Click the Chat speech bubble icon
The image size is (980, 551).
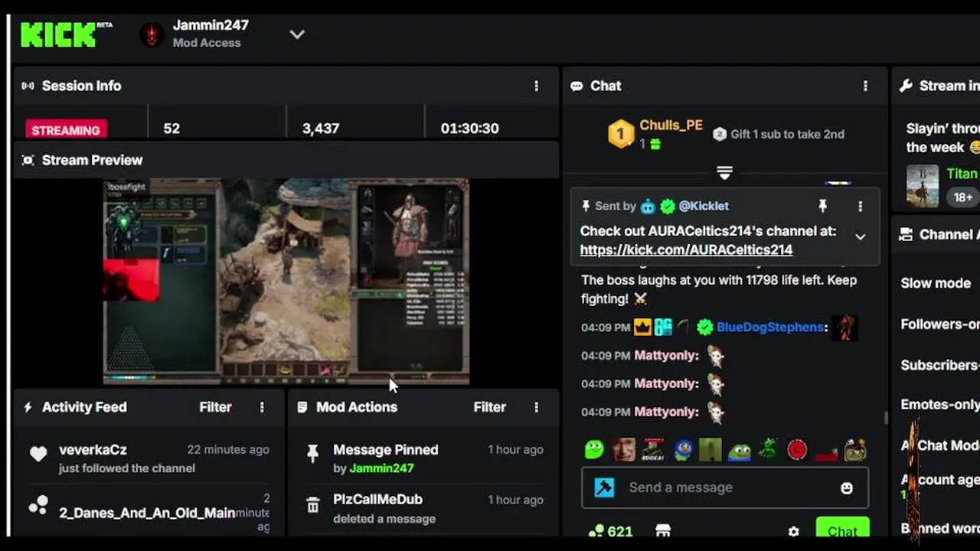pos(577,86)
